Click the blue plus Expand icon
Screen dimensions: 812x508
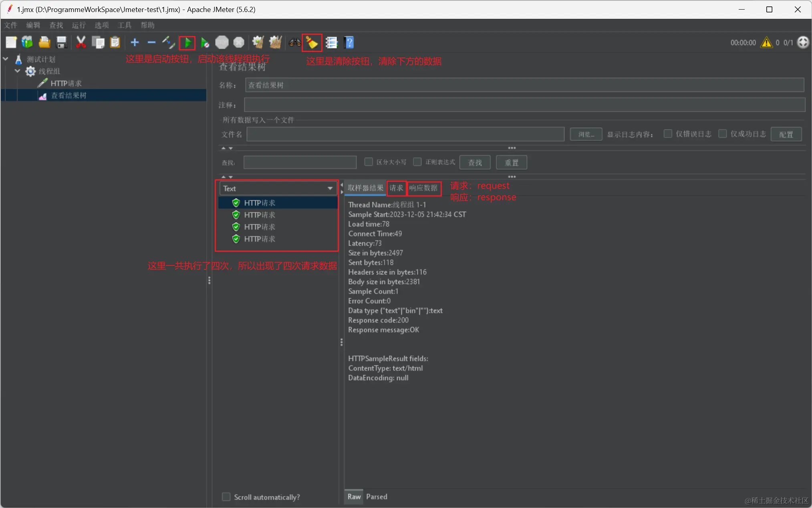coord(135,42)
